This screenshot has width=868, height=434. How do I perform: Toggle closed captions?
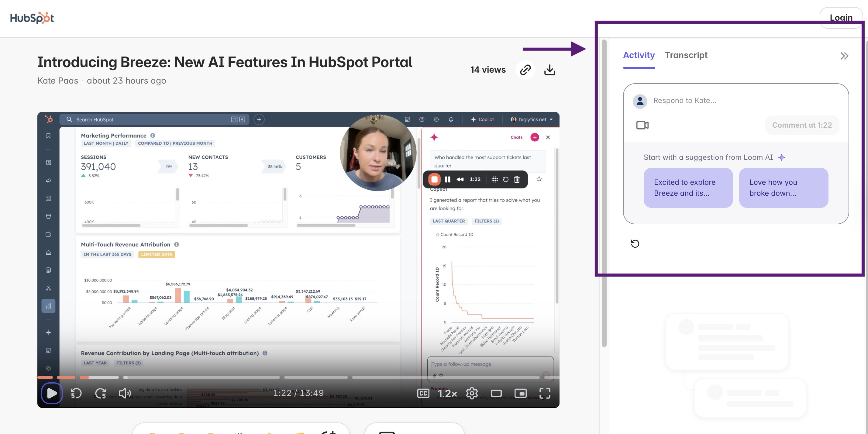pos(423,393)
